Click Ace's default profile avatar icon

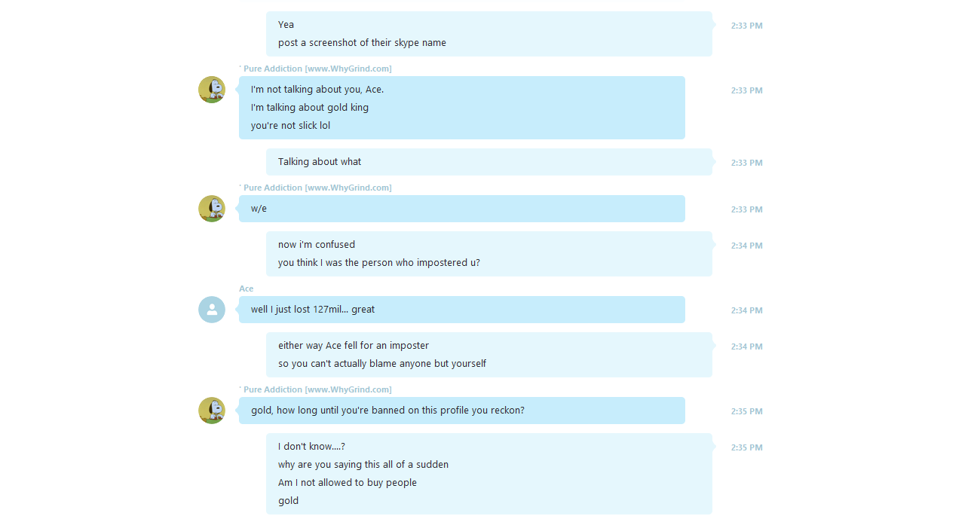point(212,310)
